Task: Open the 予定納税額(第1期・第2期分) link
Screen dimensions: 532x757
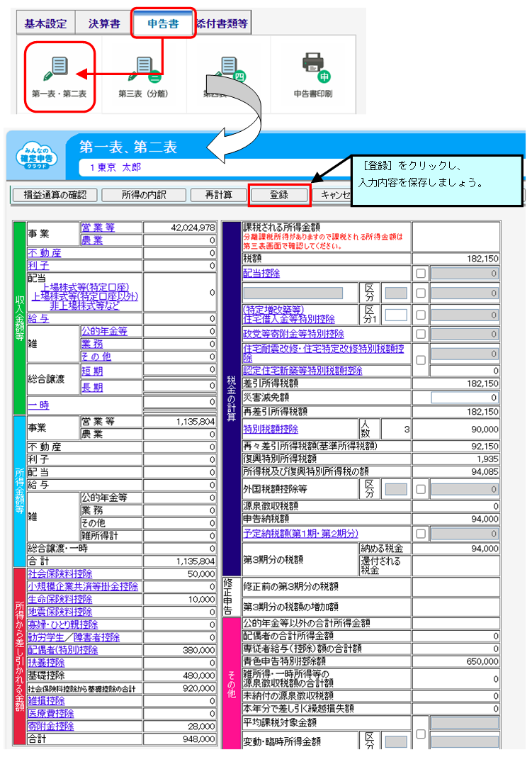Action: pyautogui.click(x=301, y=534)
